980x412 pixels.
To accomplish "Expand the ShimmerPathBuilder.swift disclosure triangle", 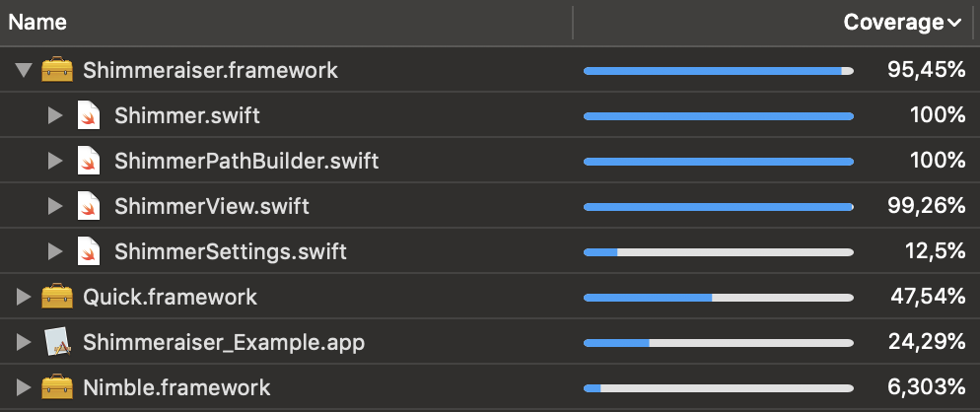I will click(x=55, y=161).
